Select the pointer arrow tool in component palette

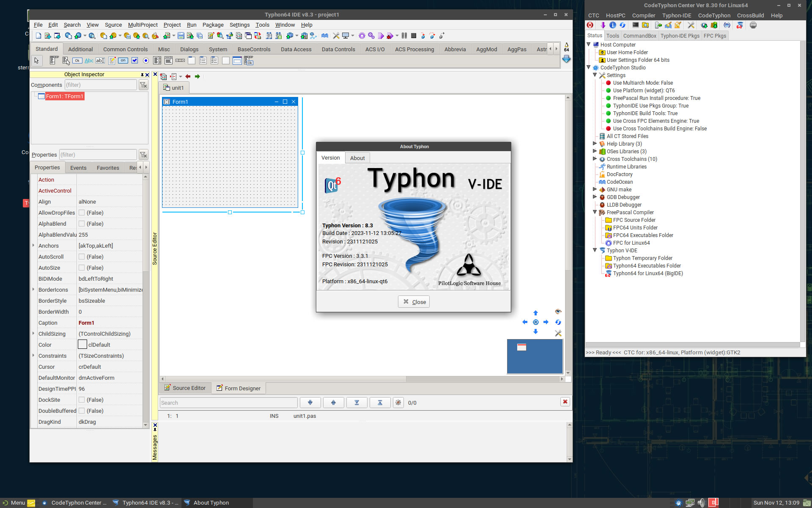click(x=37, y=61)
